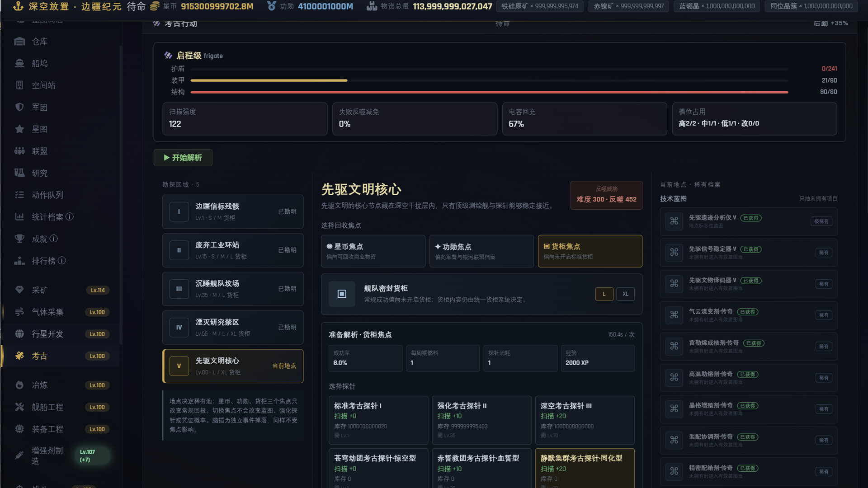Image resolution: width=868 pixels, height=488 pixels.
Task: Open the 研究 research icon
Action: pos(19,173)
